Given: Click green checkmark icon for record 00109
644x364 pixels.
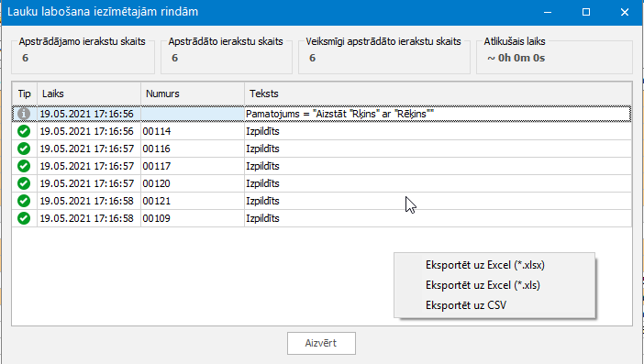Looking at the screenshot, I should tap(24, 218).
